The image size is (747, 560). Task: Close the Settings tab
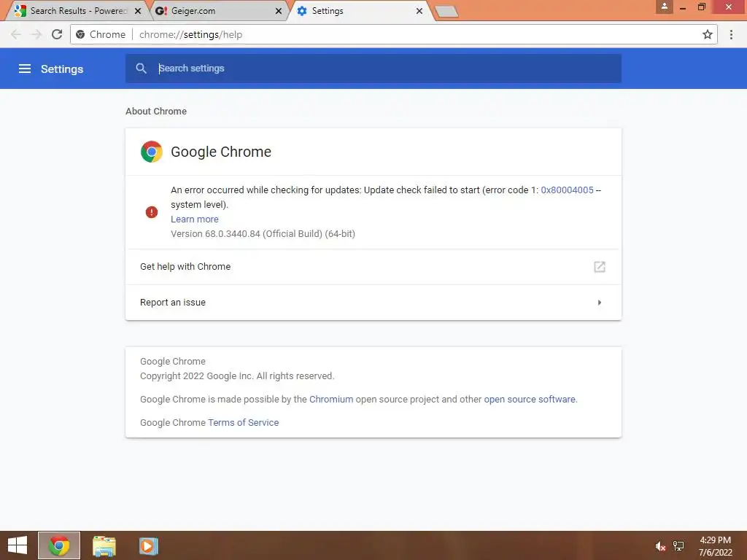[x=419, y=11]
